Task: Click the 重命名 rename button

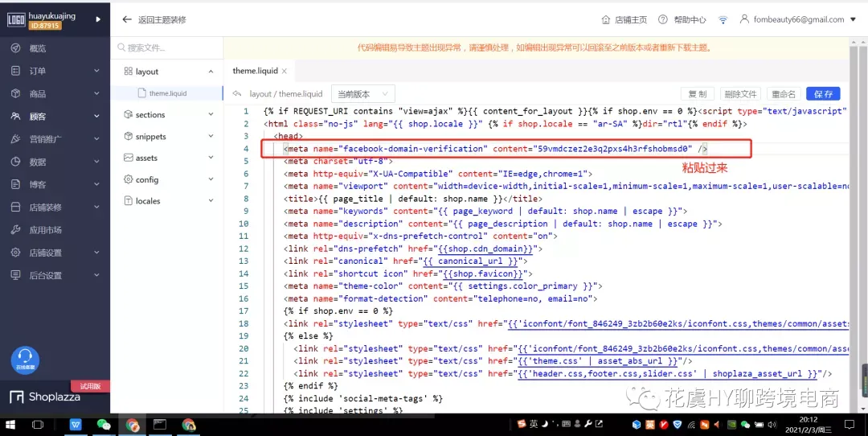Action: point(784,93)
